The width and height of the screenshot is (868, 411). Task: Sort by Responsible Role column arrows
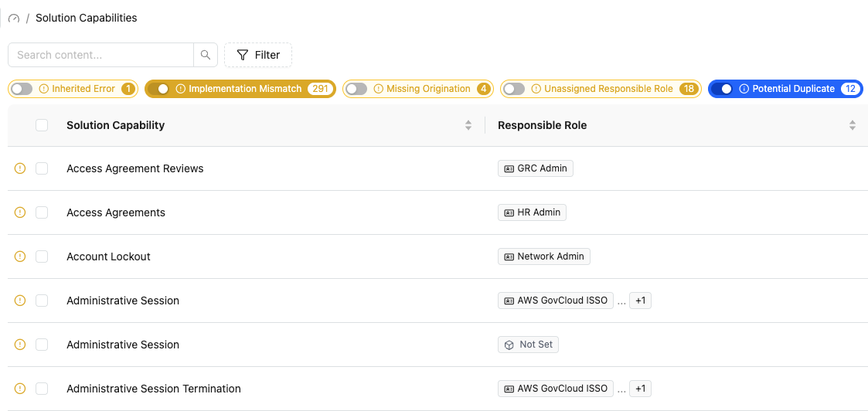point(853,125)
